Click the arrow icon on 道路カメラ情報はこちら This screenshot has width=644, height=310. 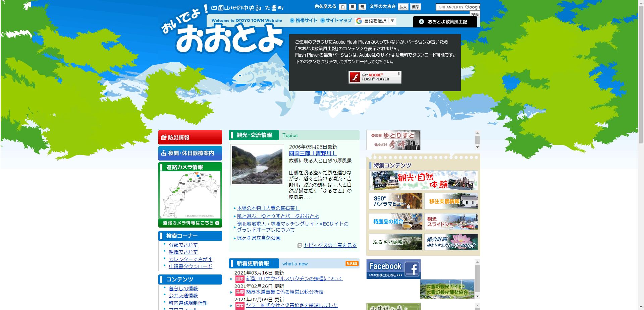tap(217, 222)
